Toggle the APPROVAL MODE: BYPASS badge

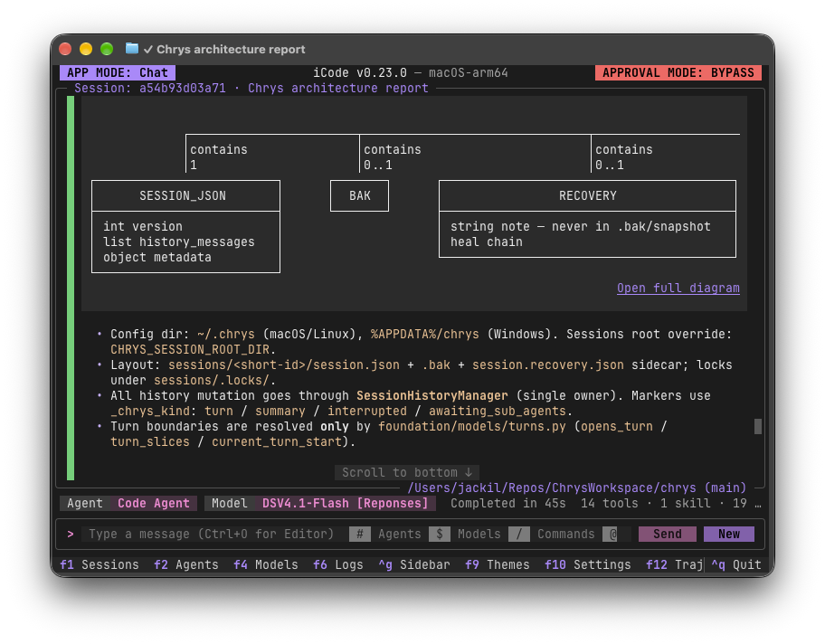(x=678, y=72)
